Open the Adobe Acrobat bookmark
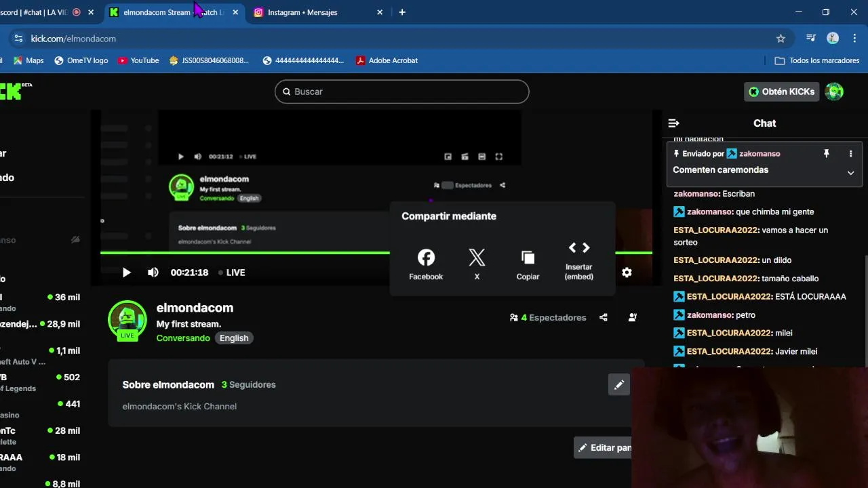 [x=387, y=60]
